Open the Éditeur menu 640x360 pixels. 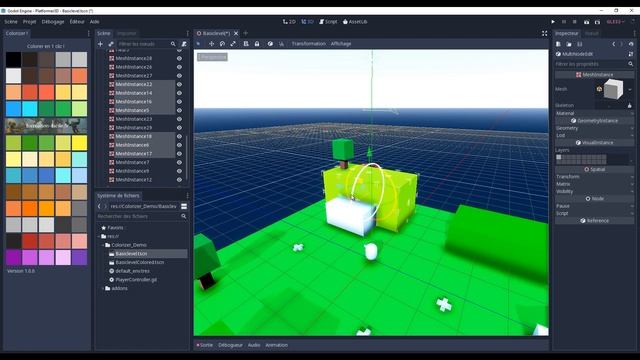click(77, 22)
